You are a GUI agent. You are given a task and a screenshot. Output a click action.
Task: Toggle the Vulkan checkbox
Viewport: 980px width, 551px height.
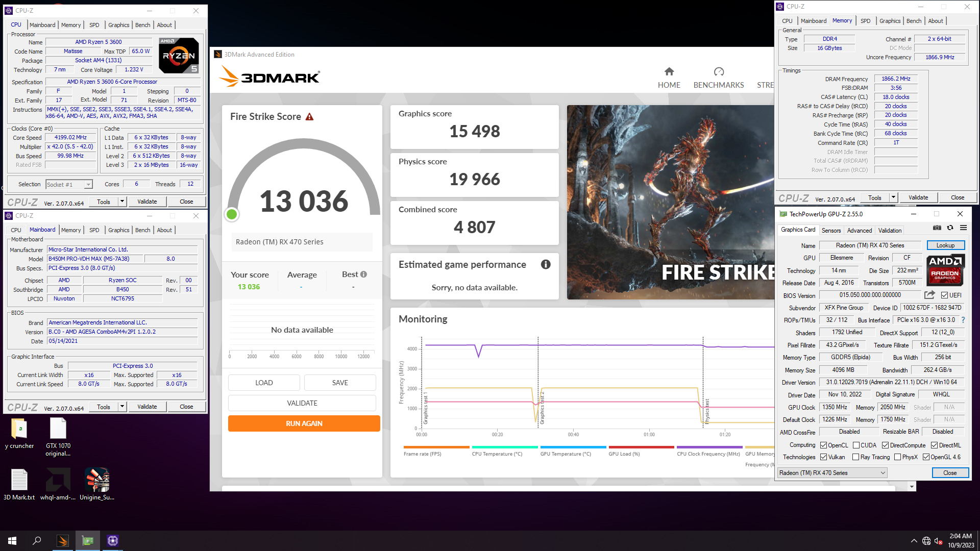[823, 457]
